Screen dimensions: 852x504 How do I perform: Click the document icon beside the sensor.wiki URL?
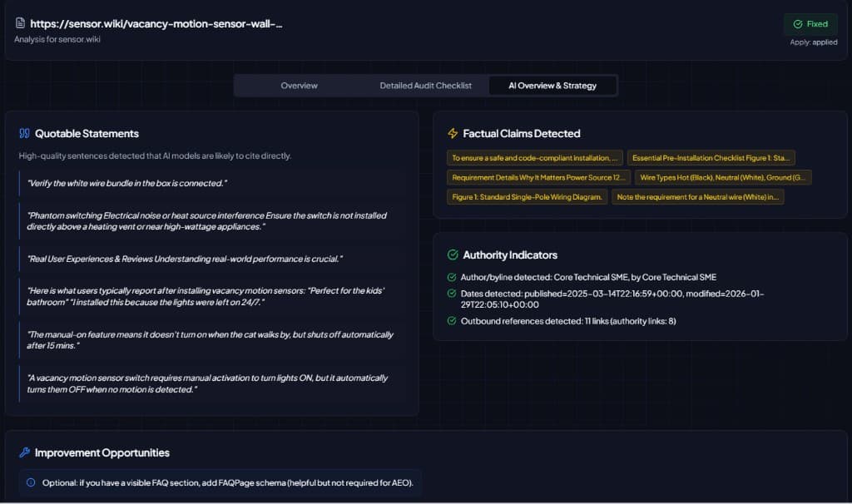pyautogui.click(x=20, y=24)
